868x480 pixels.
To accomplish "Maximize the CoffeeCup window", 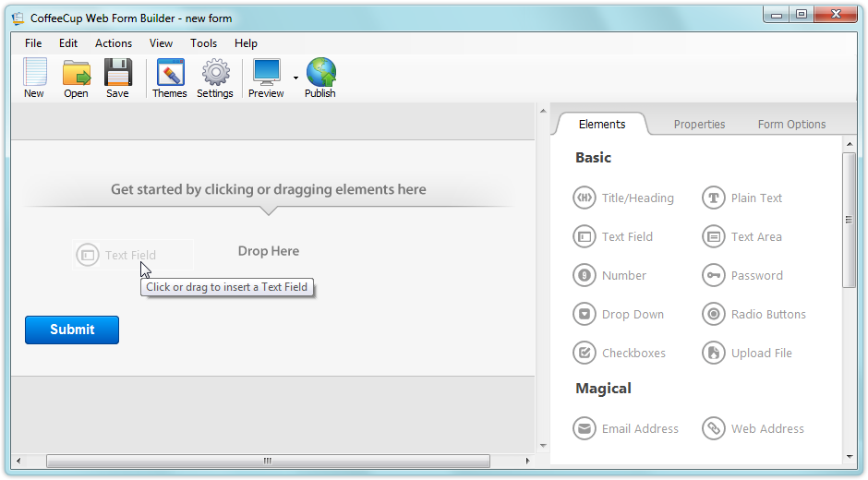I will 802,15.
